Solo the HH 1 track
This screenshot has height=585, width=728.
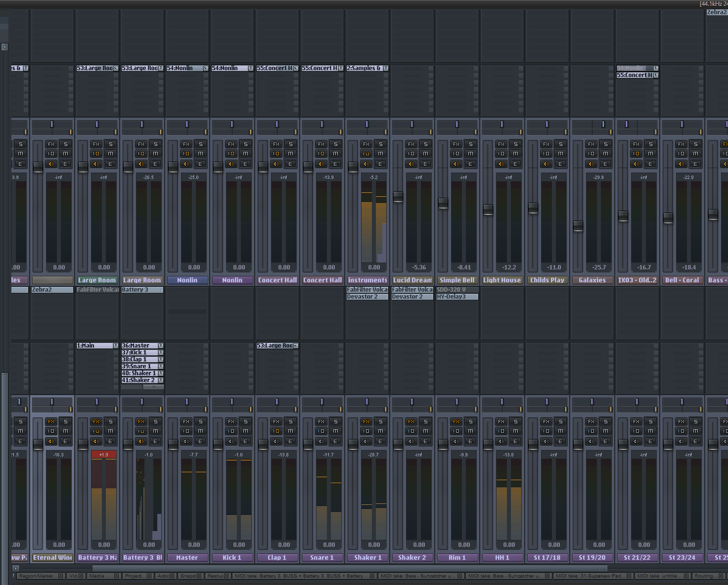click(515, 421)
